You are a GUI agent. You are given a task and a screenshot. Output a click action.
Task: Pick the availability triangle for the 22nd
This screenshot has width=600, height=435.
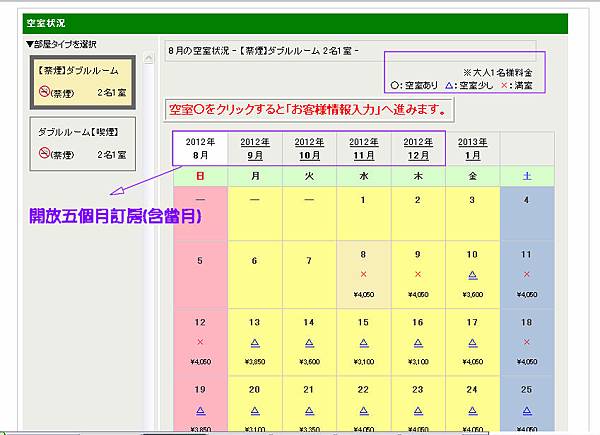tap(364, 411)
